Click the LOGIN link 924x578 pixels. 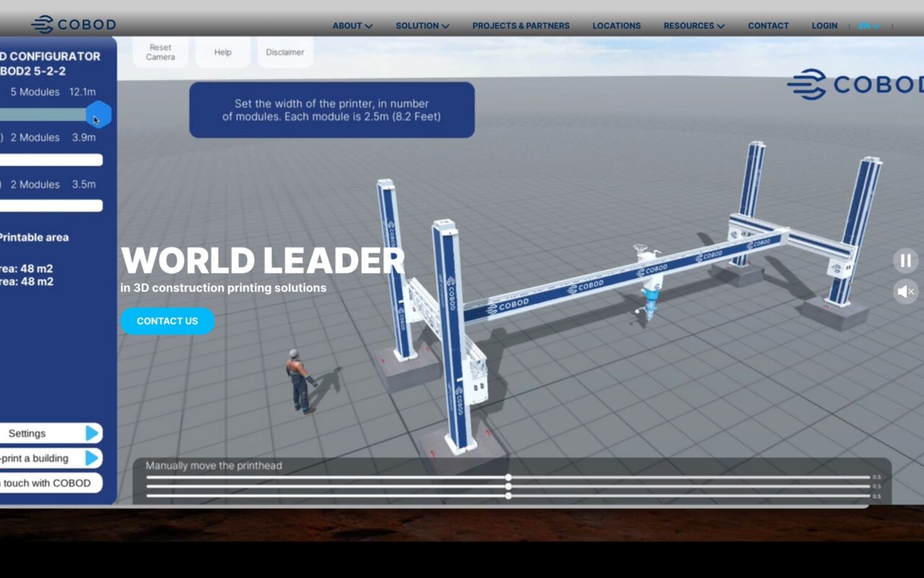click(824, 25)
